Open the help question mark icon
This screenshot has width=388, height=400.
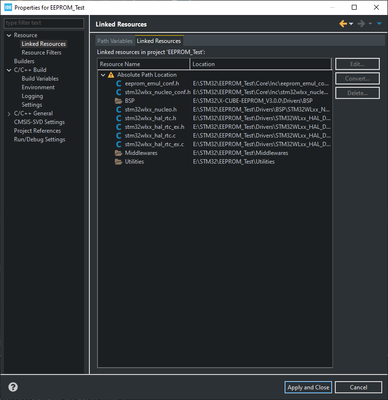point(13,387)
